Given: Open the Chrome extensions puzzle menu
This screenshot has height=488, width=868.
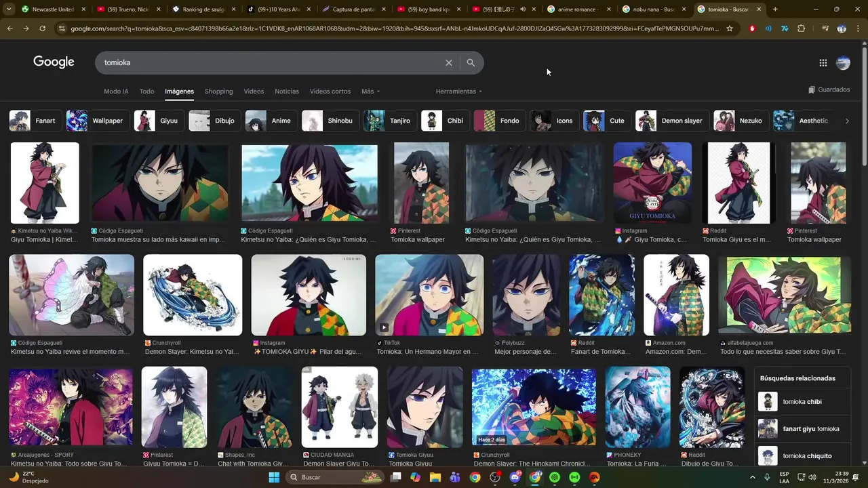Looking at the screenshot, I should coord(802,28).
